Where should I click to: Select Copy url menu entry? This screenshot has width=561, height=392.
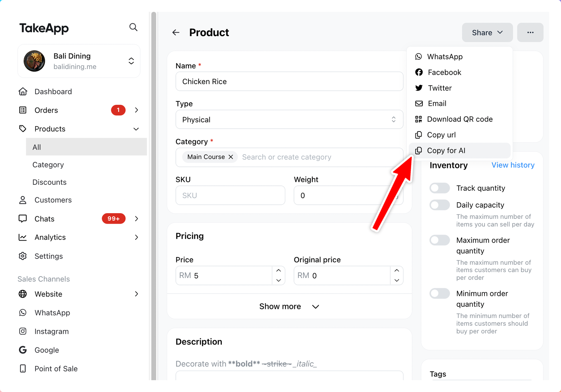pos(460,135)
